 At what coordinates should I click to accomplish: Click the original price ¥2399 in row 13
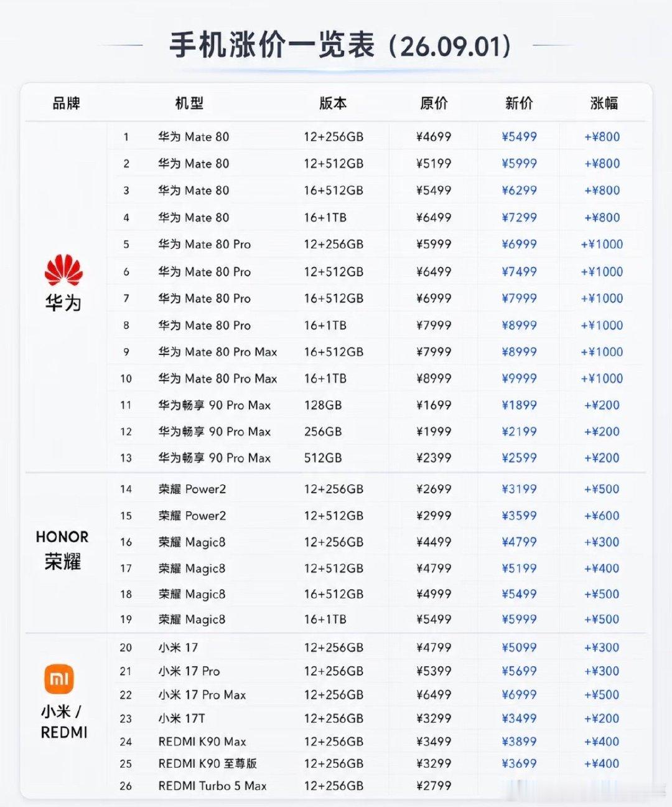click(434, 458)
